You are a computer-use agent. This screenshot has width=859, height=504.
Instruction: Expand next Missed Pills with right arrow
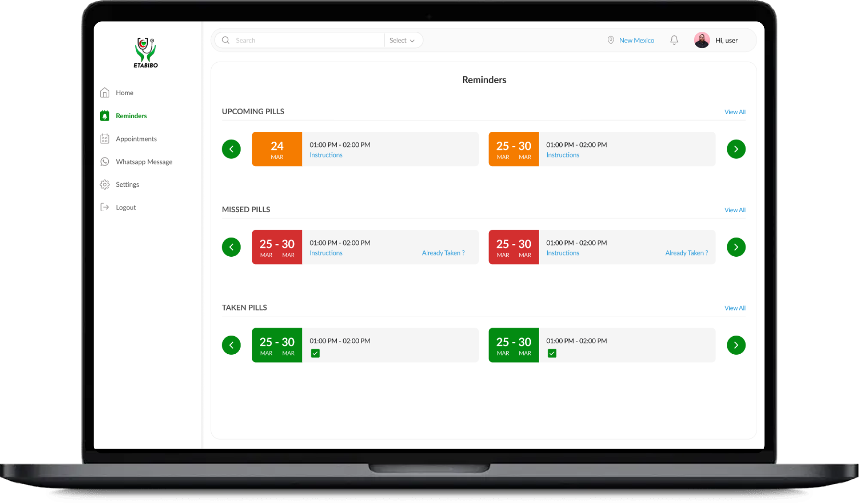[735, 246]
